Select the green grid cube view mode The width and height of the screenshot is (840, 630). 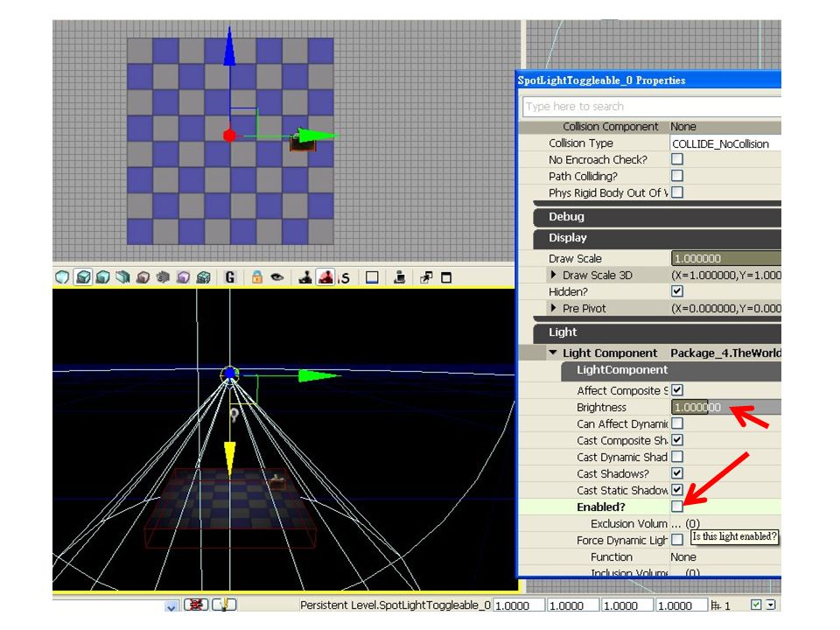204,277
